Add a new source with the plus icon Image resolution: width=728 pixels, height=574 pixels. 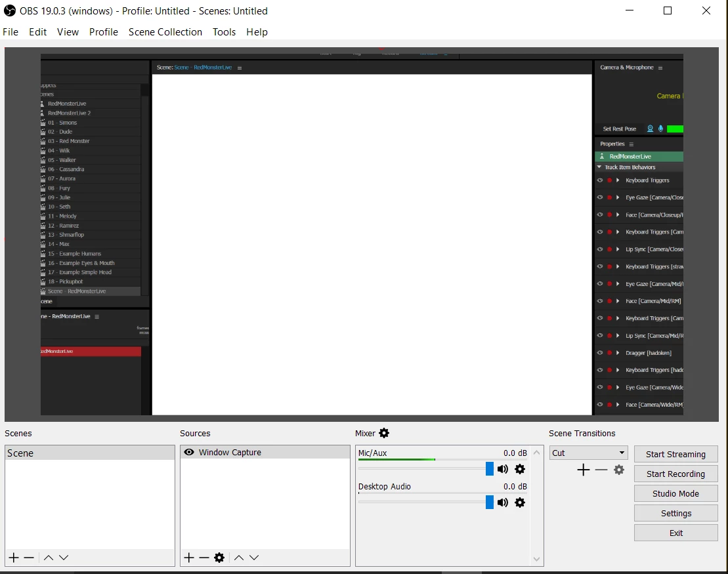click(x=189, y=558)
